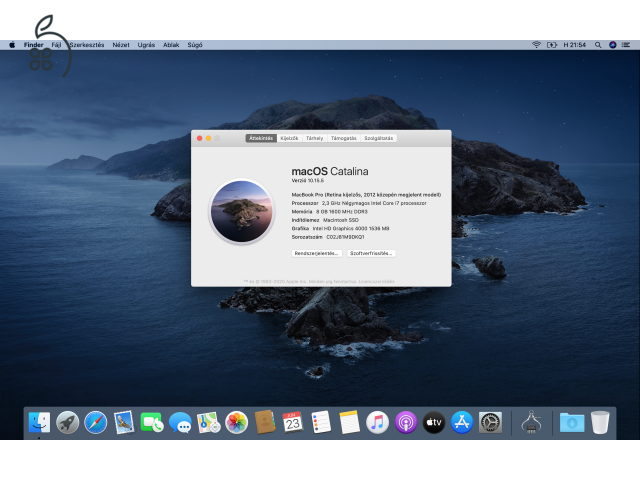Launch Siri from menu bar
Image resolution: width=640 pixels, height=480 pixels.
(613, 45)
